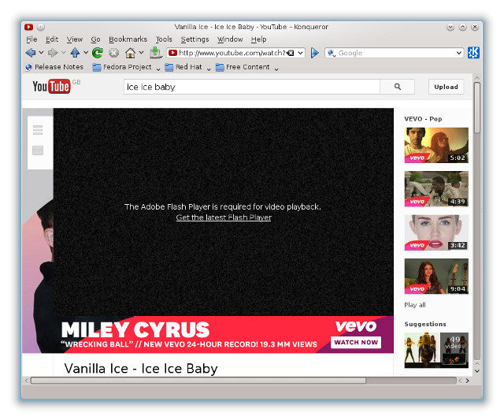Open the 4:39 vevo video thumbnail
The image size is (504, 420).
(436, 189)
